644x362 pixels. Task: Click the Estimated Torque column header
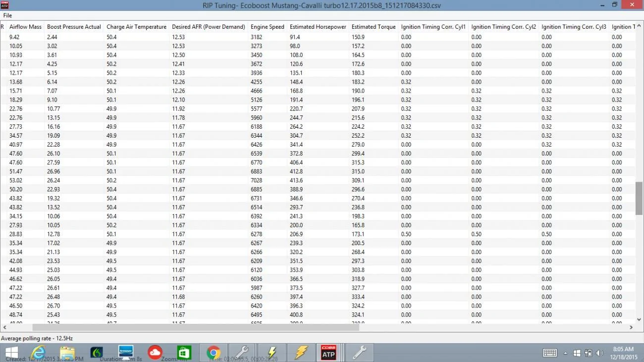[x=374, y=27]
